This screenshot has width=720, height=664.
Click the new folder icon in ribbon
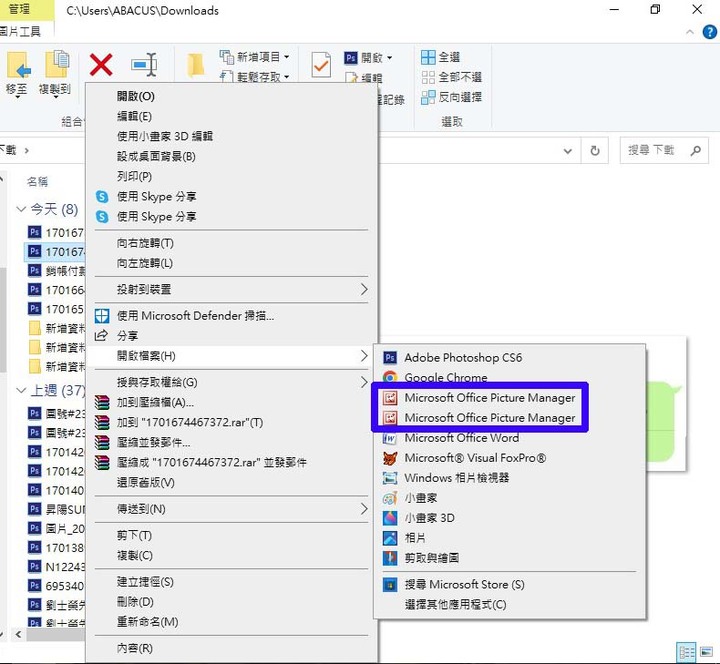pos(196,65)
